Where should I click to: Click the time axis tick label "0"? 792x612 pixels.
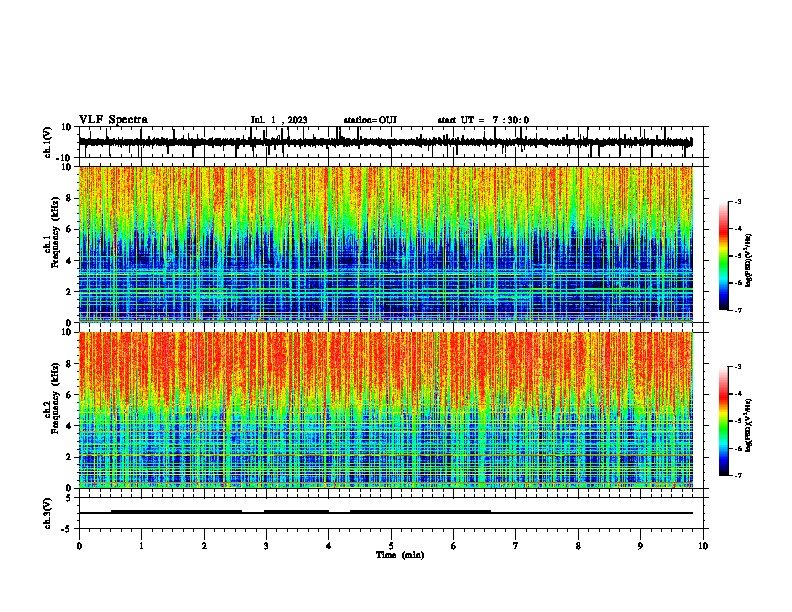click(x=79, y=546)
